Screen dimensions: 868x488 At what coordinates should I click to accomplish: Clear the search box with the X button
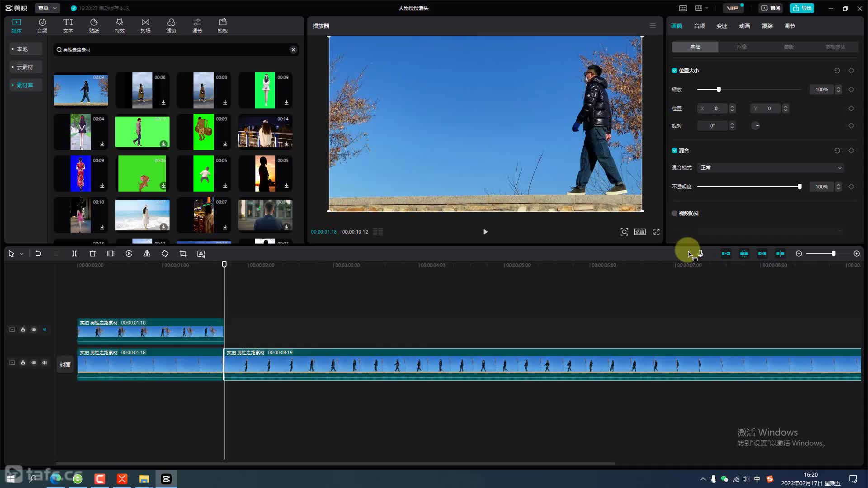coord(293,50)
